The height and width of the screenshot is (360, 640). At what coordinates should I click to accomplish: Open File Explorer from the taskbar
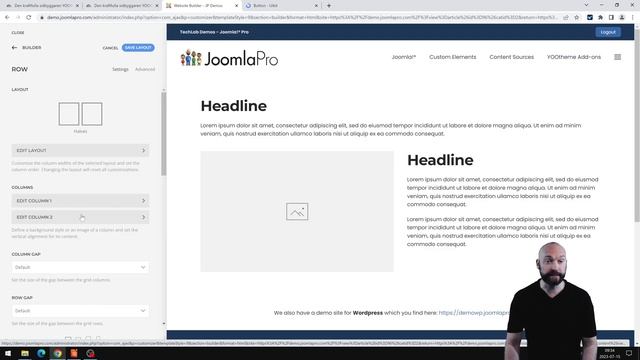click(25, 353)
